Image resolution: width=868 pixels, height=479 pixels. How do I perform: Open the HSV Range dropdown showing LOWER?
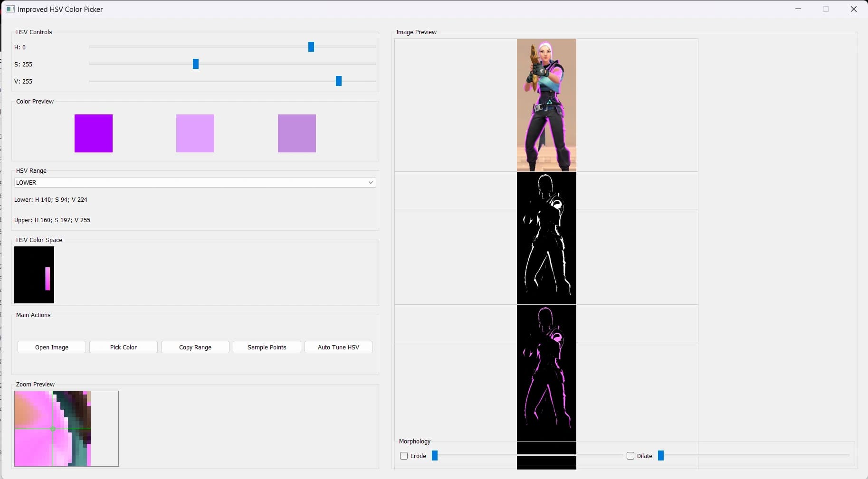[195, 182]
